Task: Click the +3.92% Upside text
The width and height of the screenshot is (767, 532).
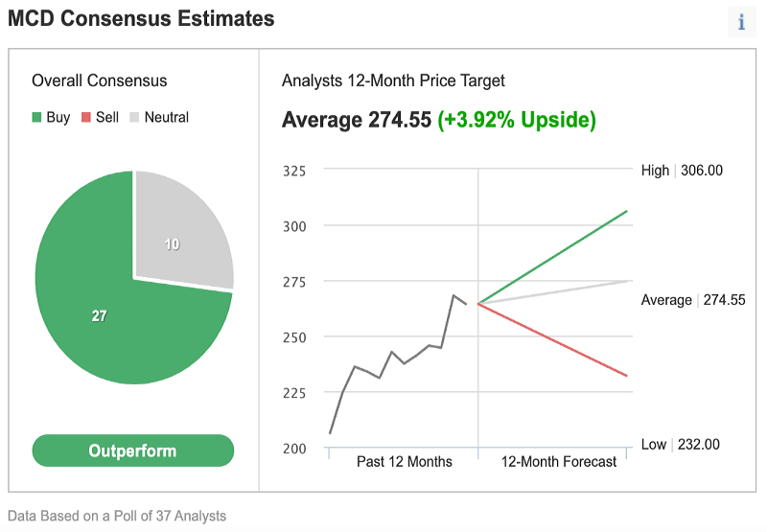Action: point(517,120)
